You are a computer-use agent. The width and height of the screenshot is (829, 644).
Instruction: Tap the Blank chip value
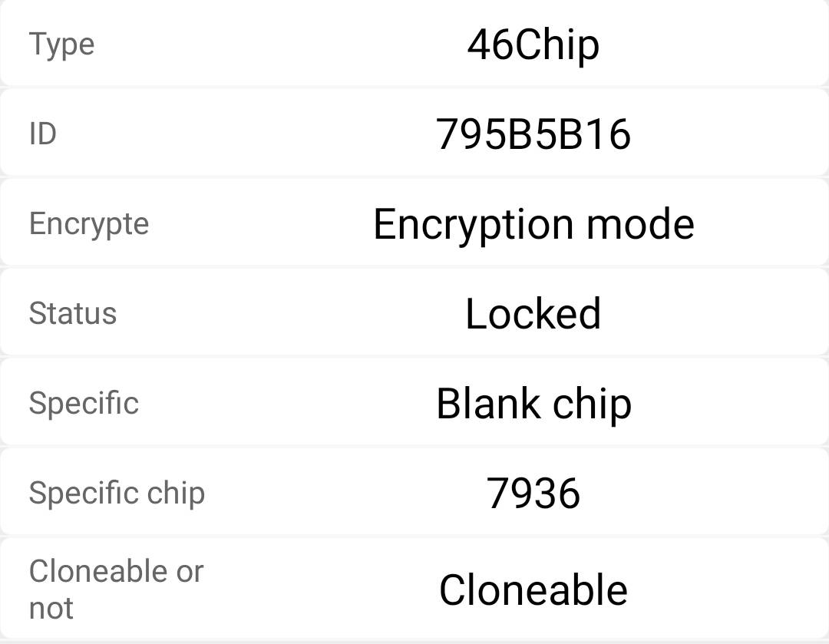(x=533, y=405)
